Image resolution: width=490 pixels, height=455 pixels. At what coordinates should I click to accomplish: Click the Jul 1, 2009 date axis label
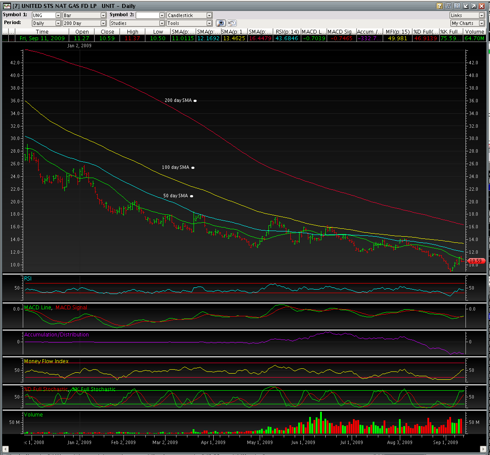pos(351,442)
